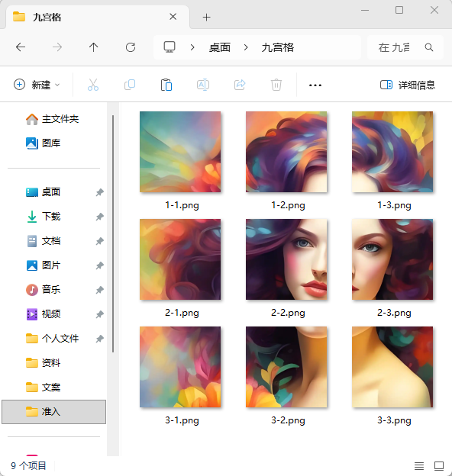Viewport: 452px width, 476px height.
Task: Open 下载 in the sidebar
Action: point(51,217)
